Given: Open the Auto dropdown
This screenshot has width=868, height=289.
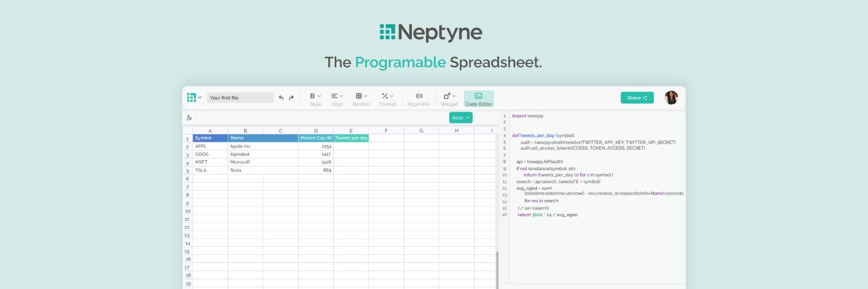Looking at the screenshot, I should [461, 117].
